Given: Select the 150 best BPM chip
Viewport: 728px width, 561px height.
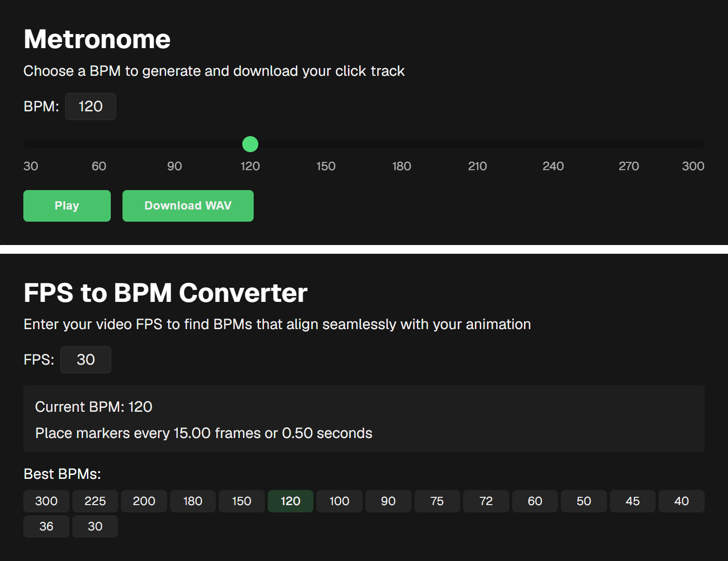Looking at the screenshot, I should click(242, 501).
